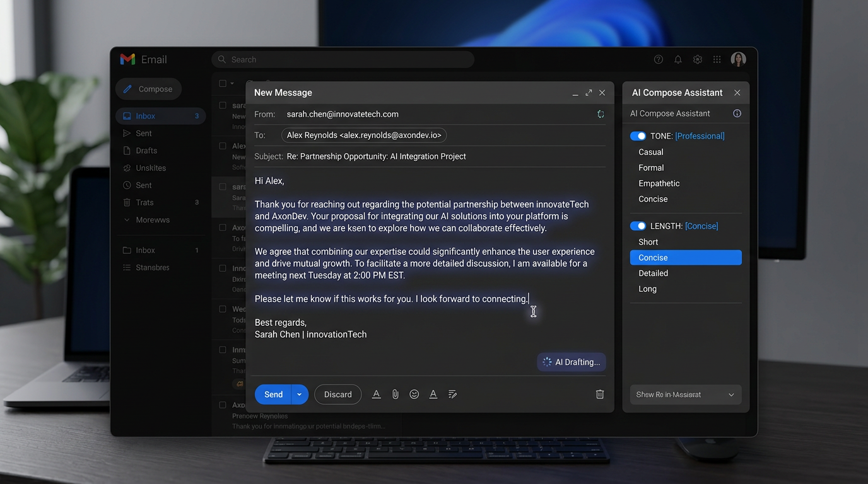The height and width of the screenshot is (484, 868).
Task: Minimize the New Message window
Action: [575, 93]
